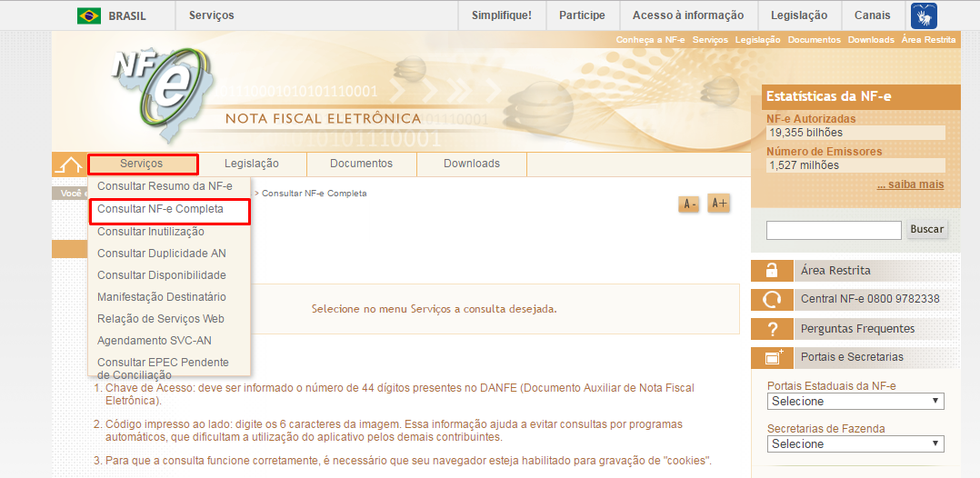Click the 'NF-e Autorizadas' label
The height and width of the screenshot is (478, 980).
pyautogui.click(x=811, y=119)
